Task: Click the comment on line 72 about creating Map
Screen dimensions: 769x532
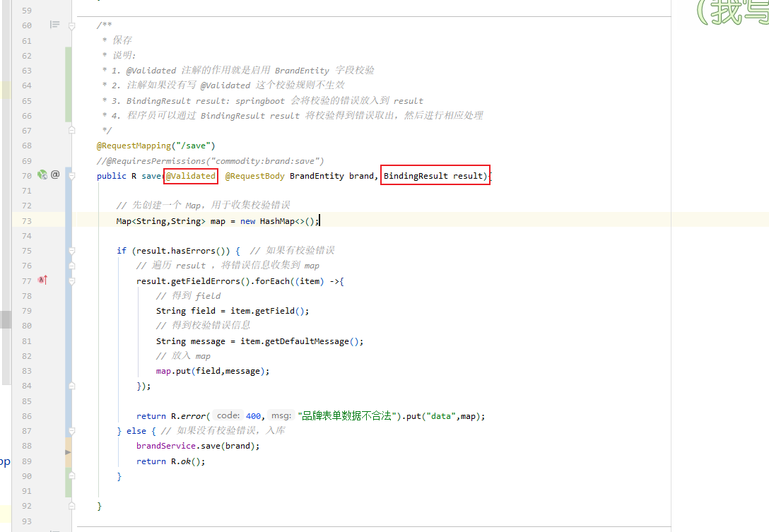Action: (x=203, y=205)
